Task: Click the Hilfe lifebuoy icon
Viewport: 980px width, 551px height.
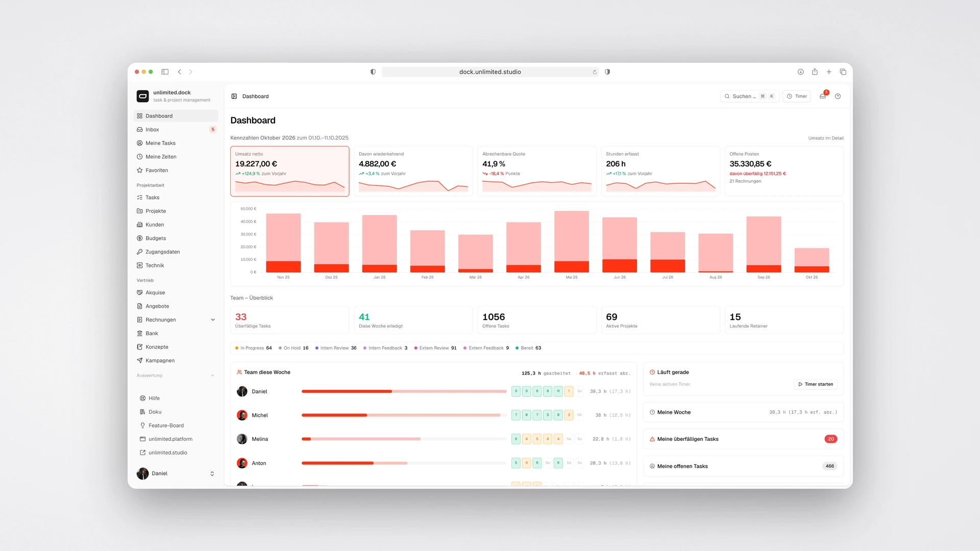Action: pos(143,398)
